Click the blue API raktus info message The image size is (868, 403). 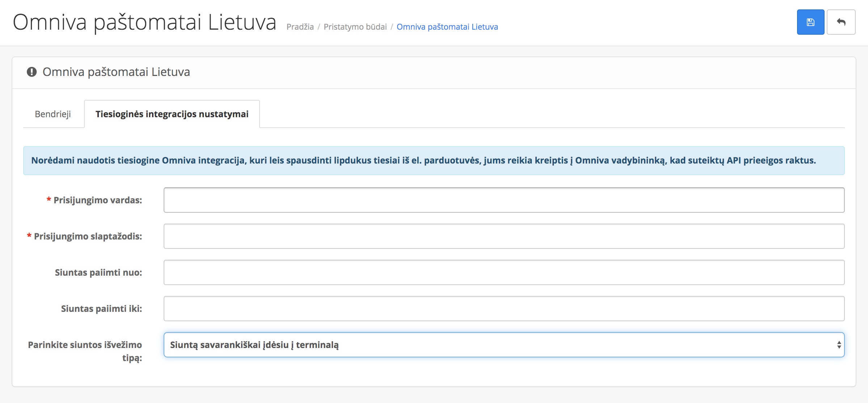(x=434, y=161)
